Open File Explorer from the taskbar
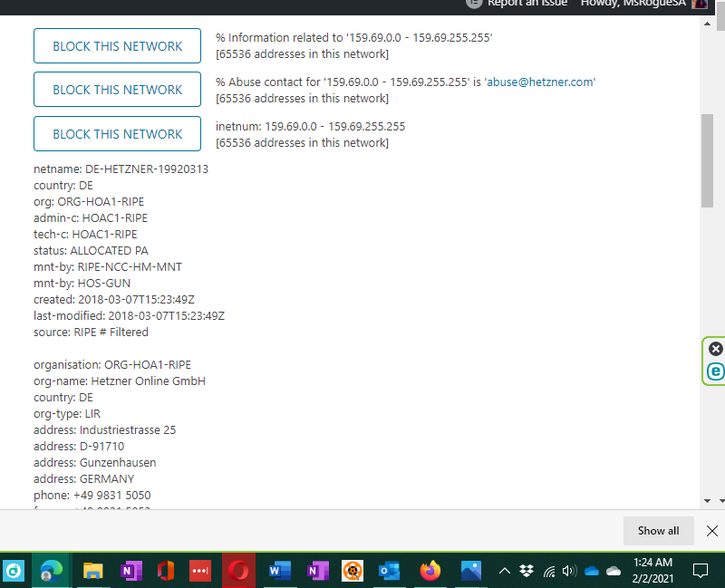The height and width of the screenshot is (588, 725). 93,570
